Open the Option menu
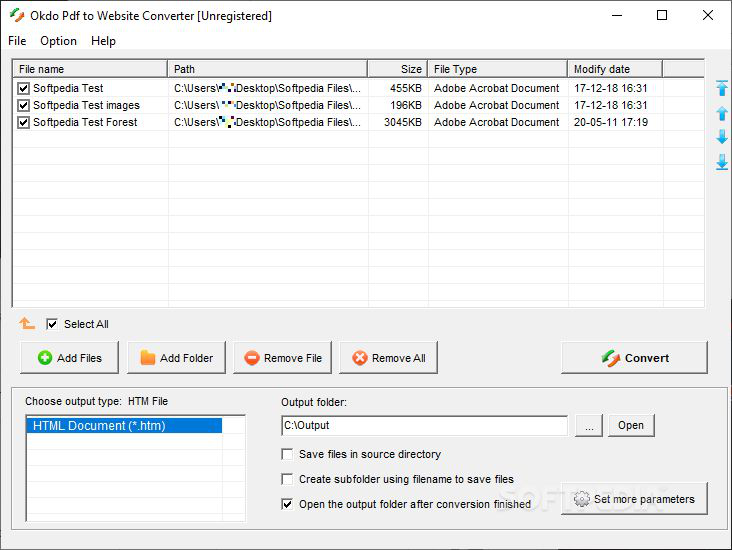Viewport: 732px width, 550px height. tap(58, 41)
